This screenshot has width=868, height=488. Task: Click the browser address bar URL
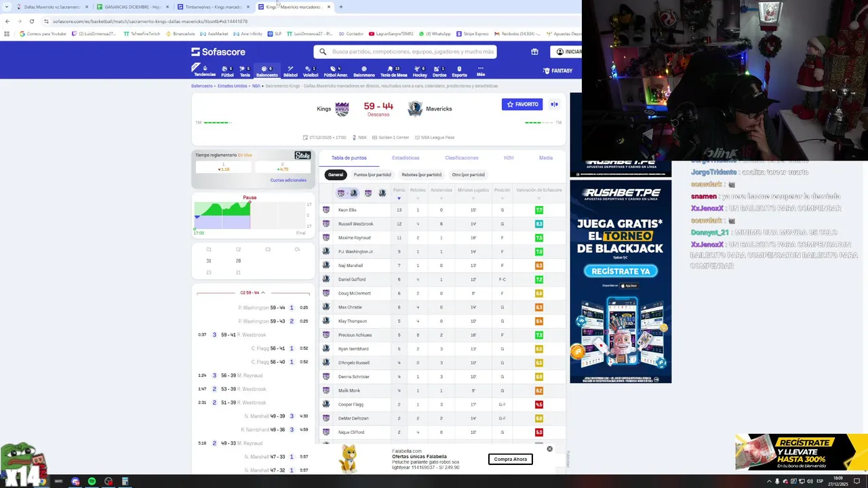(x=151, y=21)
